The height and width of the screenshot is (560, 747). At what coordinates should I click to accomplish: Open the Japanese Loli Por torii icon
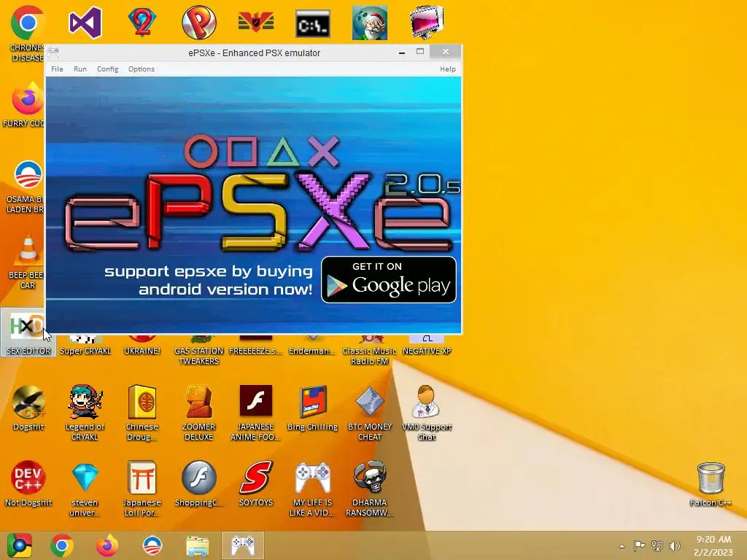(142, 478)
